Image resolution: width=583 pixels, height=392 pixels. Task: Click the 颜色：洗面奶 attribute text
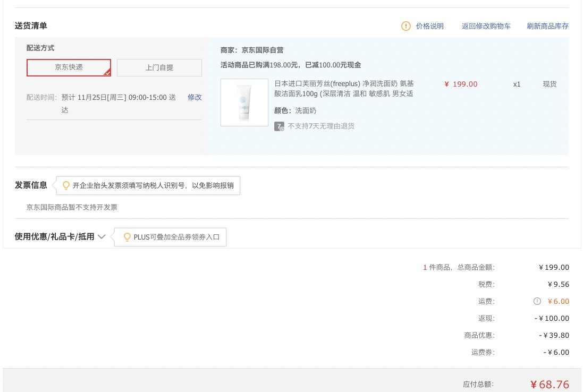295,110
